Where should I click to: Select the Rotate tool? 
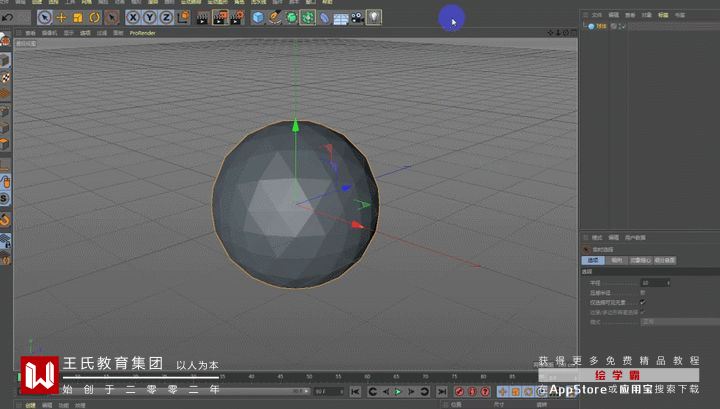(x=95, y=18)
